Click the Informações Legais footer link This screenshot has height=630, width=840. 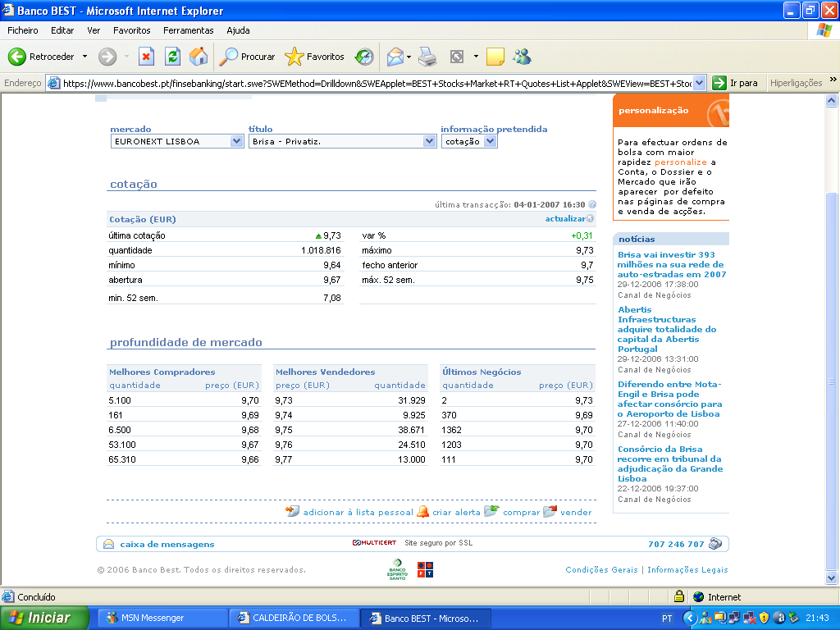click(x=688, y=569)
